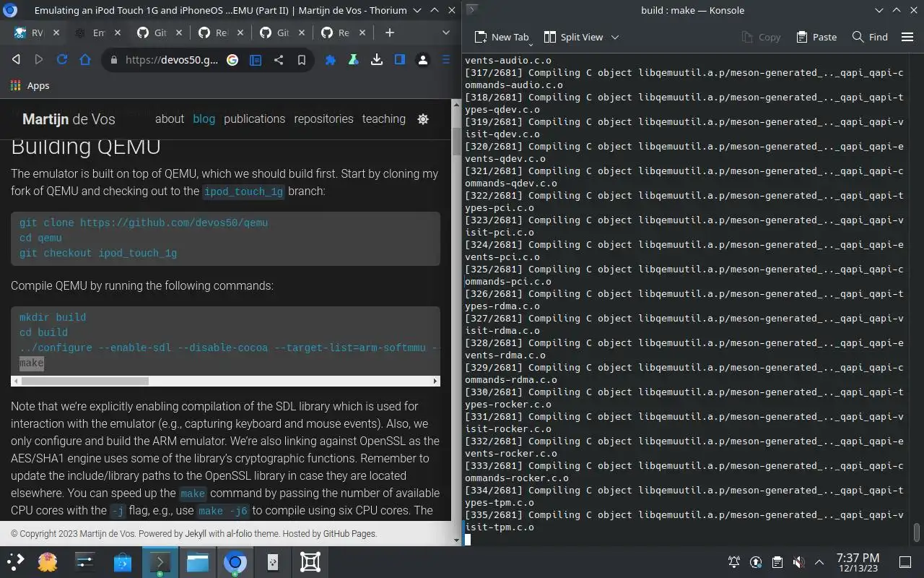Open the browser profile avatar
The width and height of the screenshot is (924, 578).
tap(423, 60)
